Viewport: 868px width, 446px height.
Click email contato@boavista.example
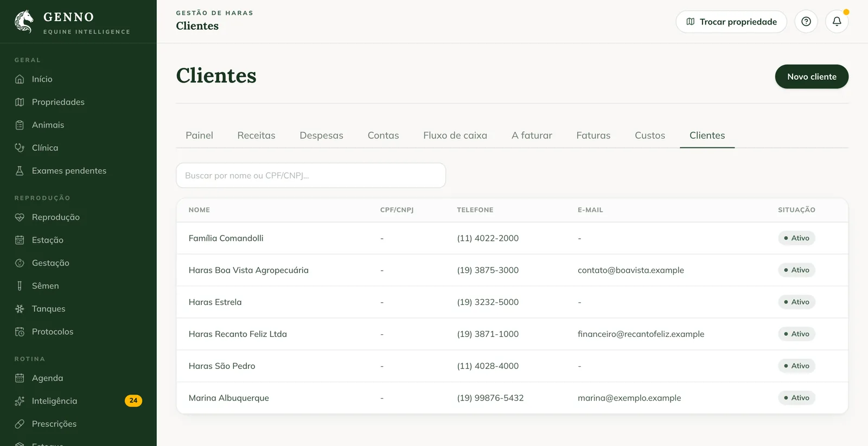[x=630, y=270]
